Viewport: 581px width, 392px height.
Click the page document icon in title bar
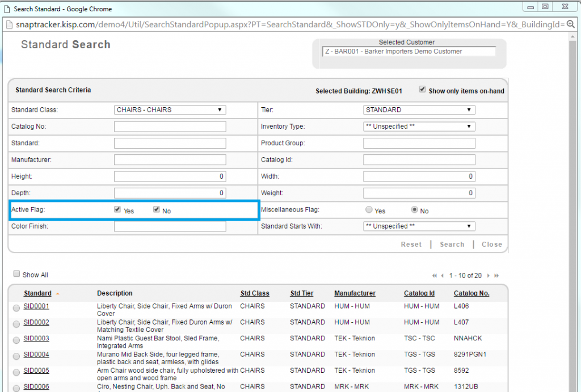[x=7, y=9]
